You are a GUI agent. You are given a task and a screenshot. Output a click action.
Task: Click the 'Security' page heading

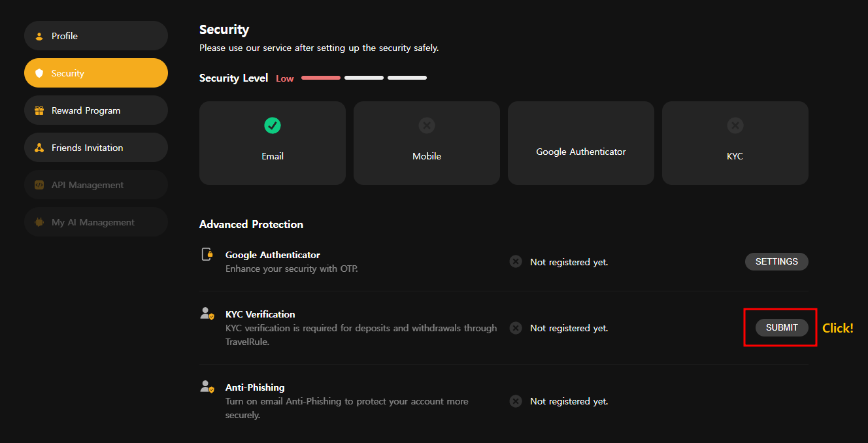pyautogui.click(x=224, y=29)
